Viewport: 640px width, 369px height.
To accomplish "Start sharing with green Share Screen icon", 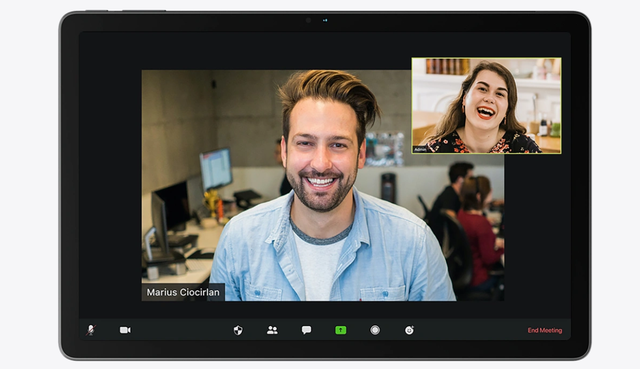I will [341, 330].
